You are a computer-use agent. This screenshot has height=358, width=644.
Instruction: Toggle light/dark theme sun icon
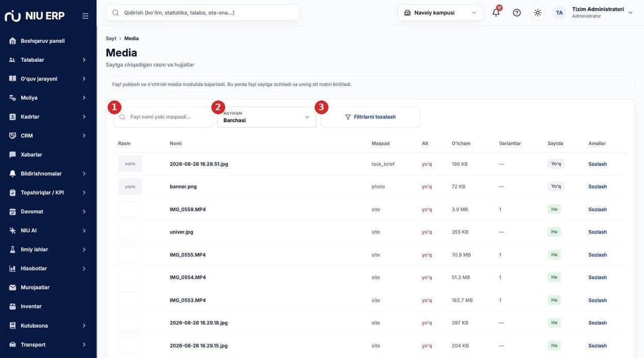point(538,12)
